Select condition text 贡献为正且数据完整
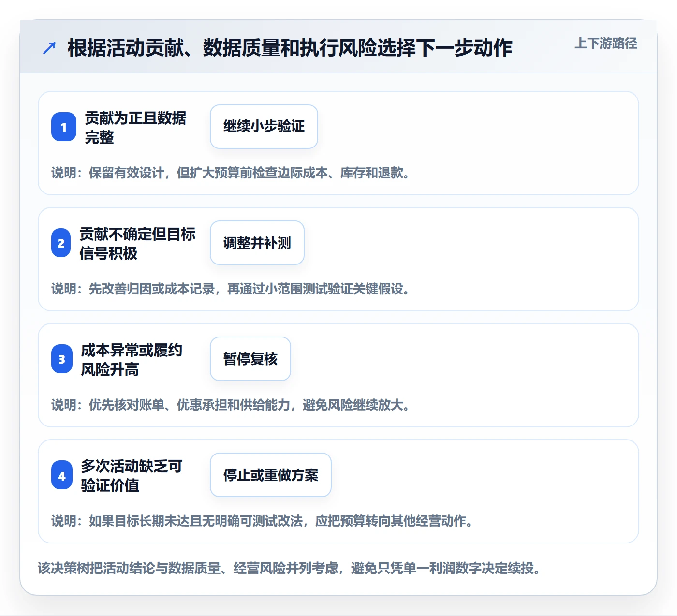 point(135,127)
